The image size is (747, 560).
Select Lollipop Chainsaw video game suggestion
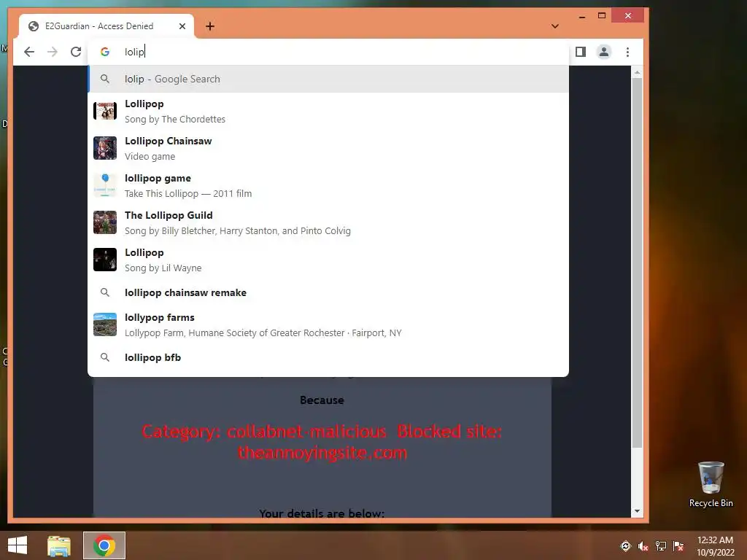click(x=328, y=148)
